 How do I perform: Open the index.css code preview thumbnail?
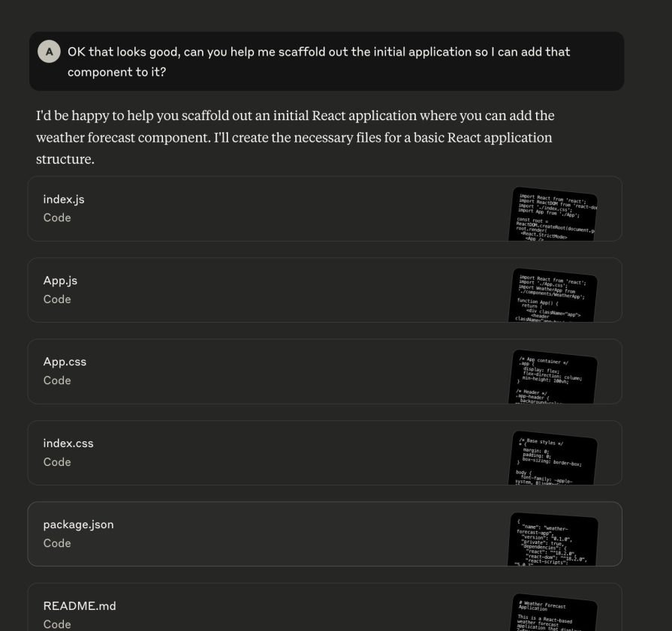point(554,459)
